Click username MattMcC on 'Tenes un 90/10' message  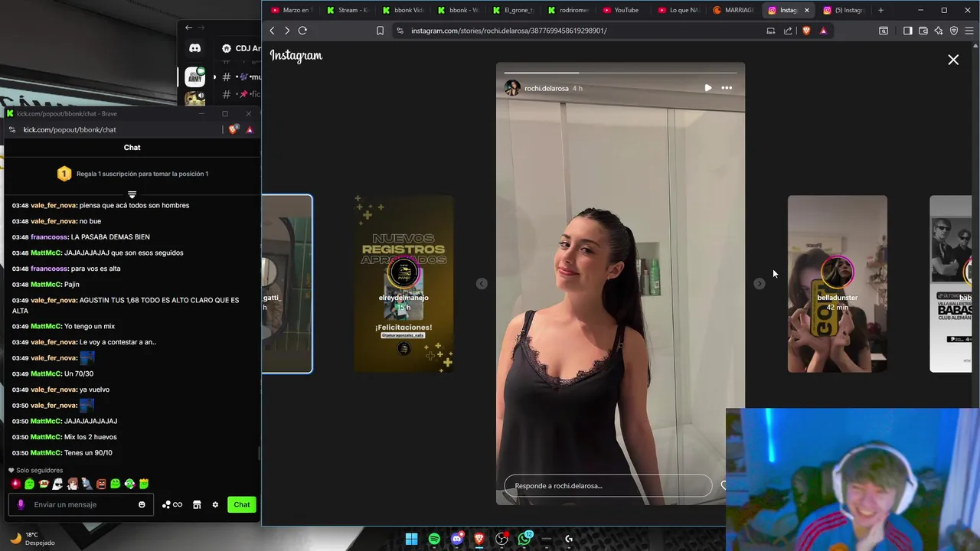pyautogui.click(x=46, y=453)
